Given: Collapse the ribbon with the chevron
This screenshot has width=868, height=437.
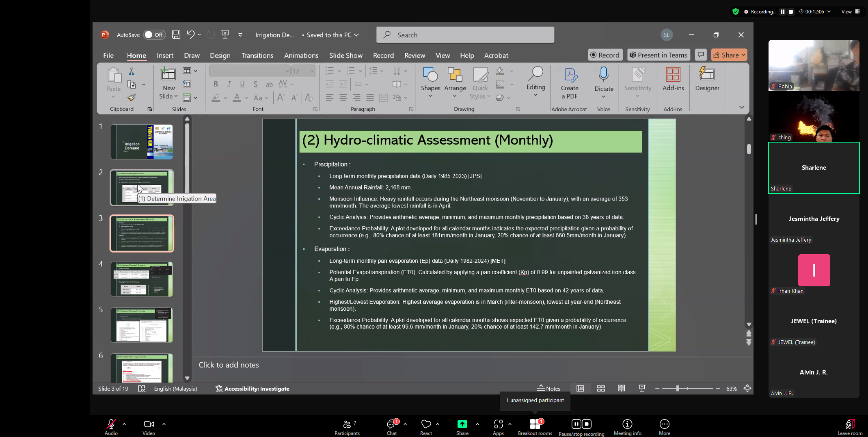Looking at the screenshot, I should (x=741, y=107).
